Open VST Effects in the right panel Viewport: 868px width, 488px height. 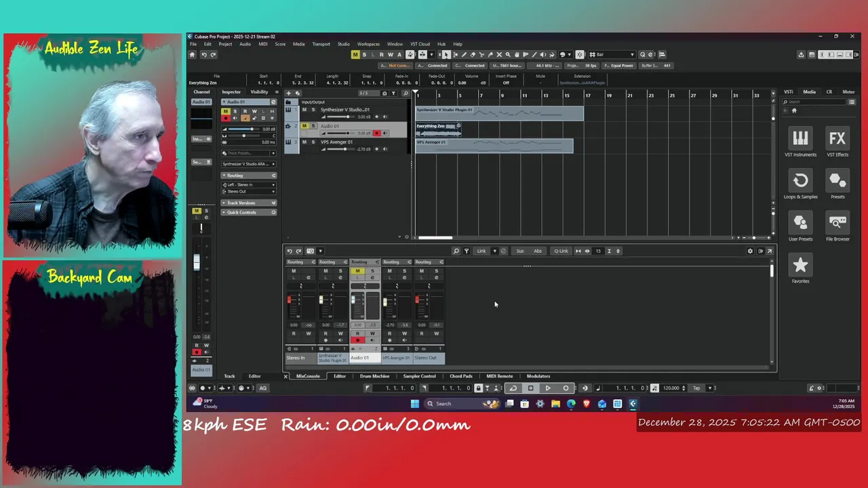tap(837, 142)
